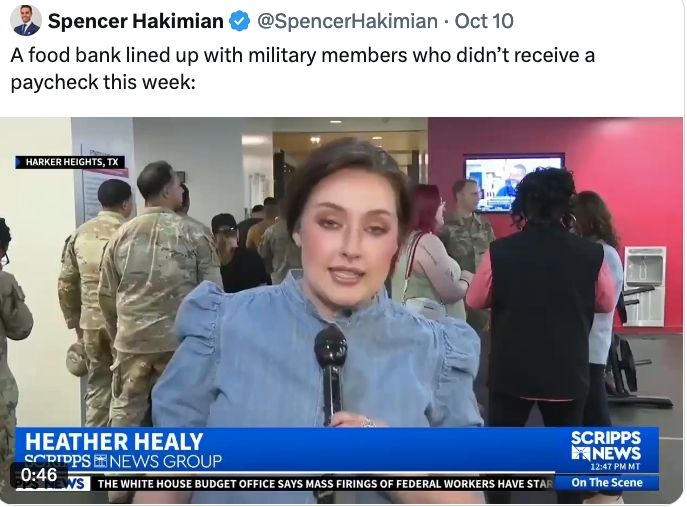Play the Scripps News video
This screenshot has height=507, width=687.
(x=342, y=310)
